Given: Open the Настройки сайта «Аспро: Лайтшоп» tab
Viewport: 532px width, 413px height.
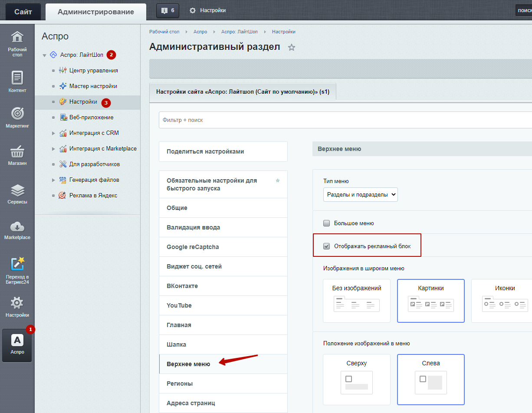Looking at the screenshot, I should click(x=243, y=92).
